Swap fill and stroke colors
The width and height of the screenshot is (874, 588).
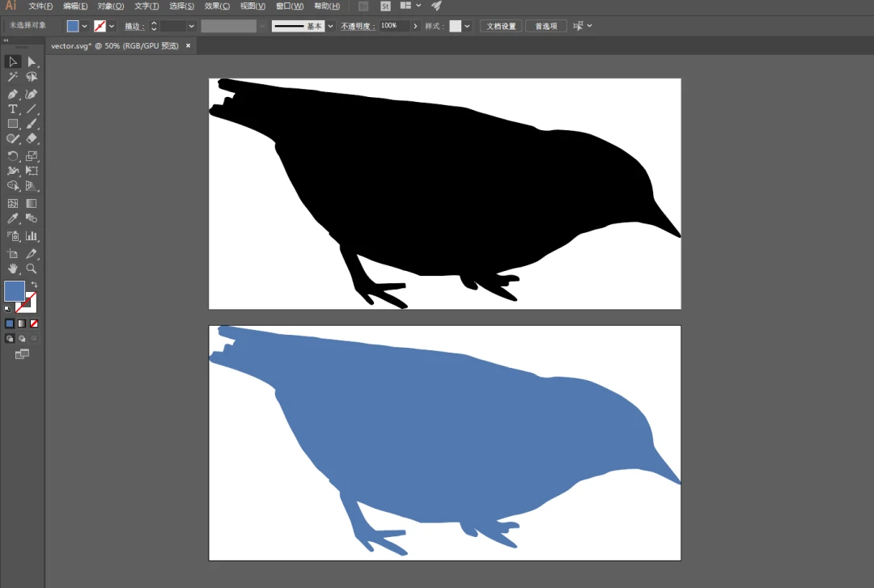(34, 285)
